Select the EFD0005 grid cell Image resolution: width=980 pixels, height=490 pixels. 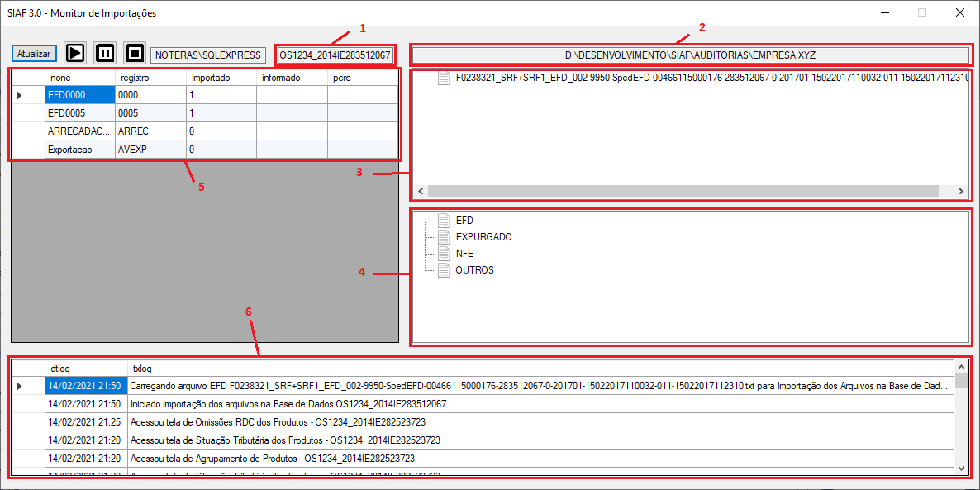(78, 112)
